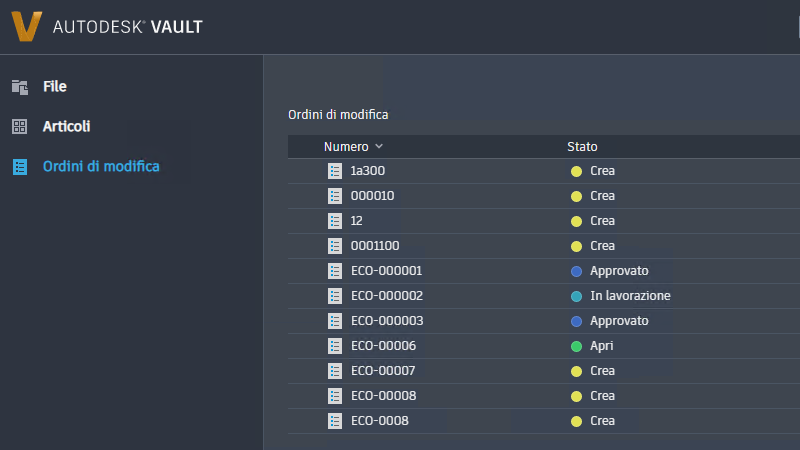Viewport: 800px width, 450px height.
Task: Open change order ECO-000002
Action: pyautogui.click(x=386, y=296)
